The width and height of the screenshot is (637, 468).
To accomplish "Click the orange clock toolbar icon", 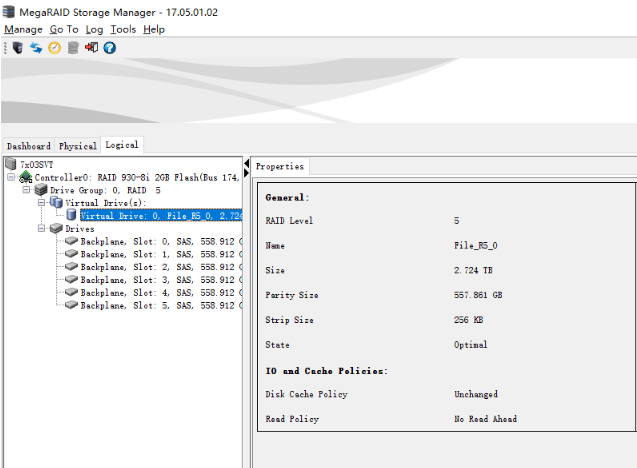I will (x=54, y=47).
